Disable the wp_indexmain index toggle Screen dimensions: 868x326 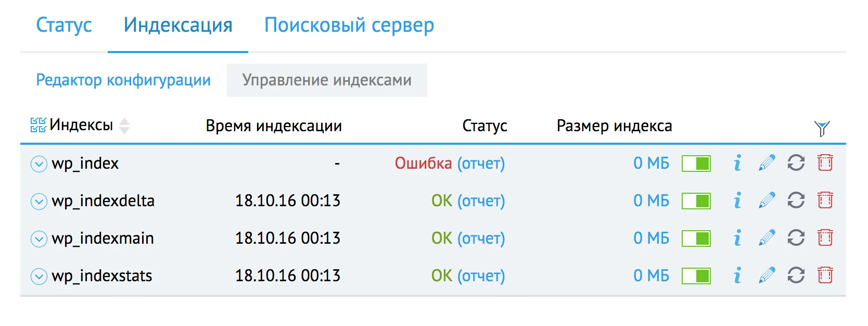click(696, 238)
